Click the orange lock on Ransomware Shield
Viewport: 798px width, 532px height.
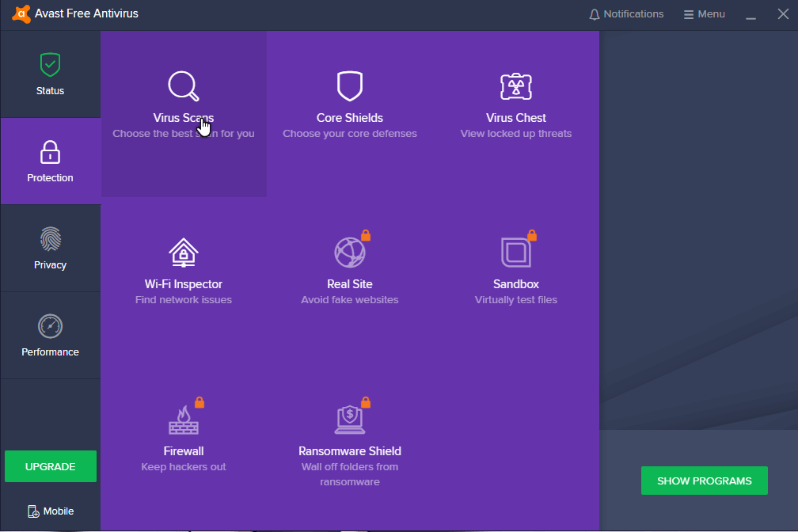[366, 402]
